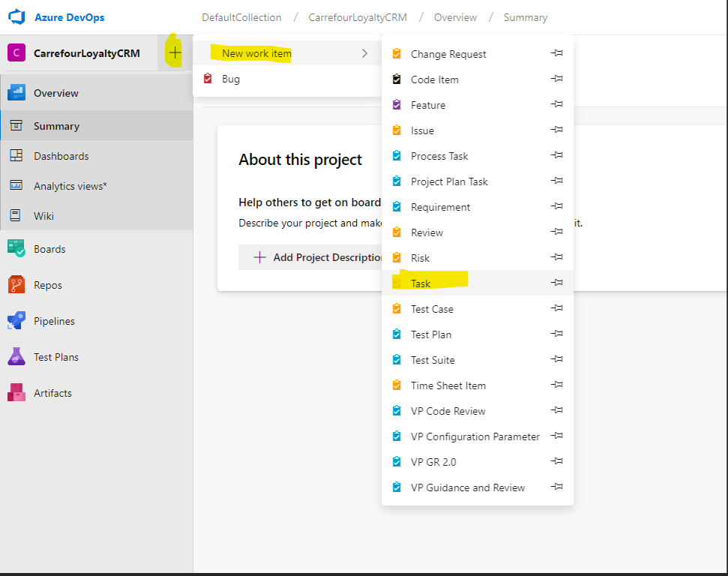Select Task work item type
Viewport: 728px width, 576px height.
(x=478, y=283)
